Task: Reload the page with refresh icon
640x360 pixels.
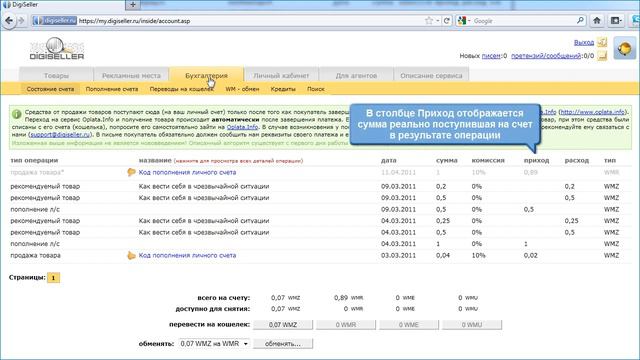Action: (447, 20)
